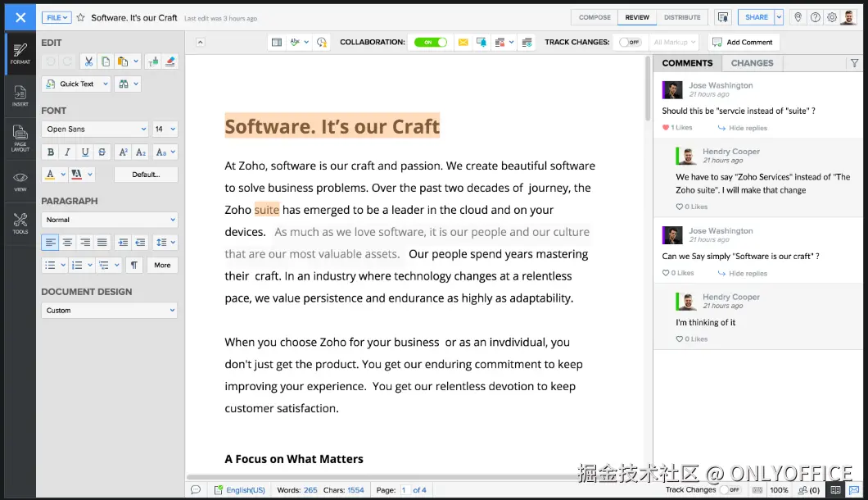Toggle paragraph marks pilcrow icon

click(134, 265)
